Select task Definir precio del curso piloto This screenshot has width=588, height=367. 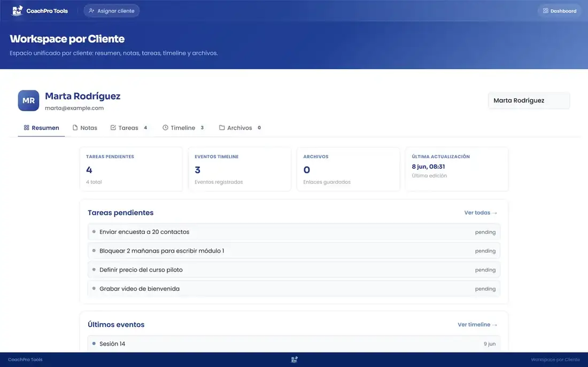(x=294, y=270)
